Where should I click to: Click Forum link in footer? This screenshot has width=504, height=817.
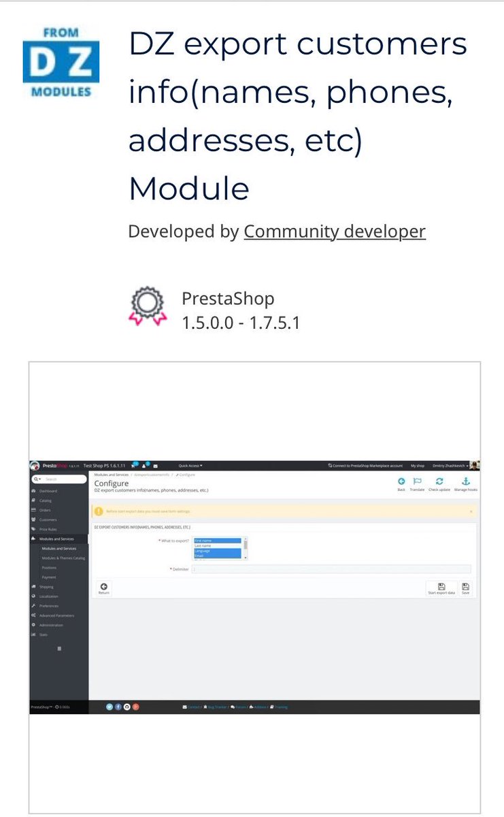[x=239, y=707]
